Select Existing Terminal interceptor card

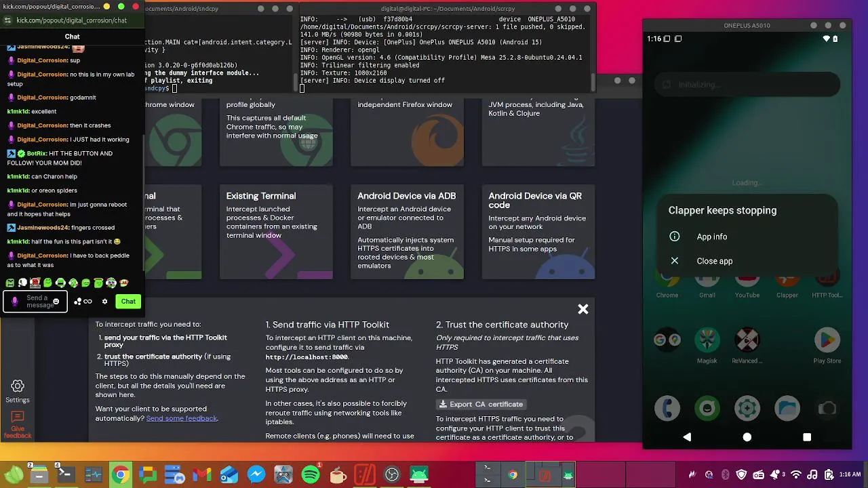(x=276, y=232)
